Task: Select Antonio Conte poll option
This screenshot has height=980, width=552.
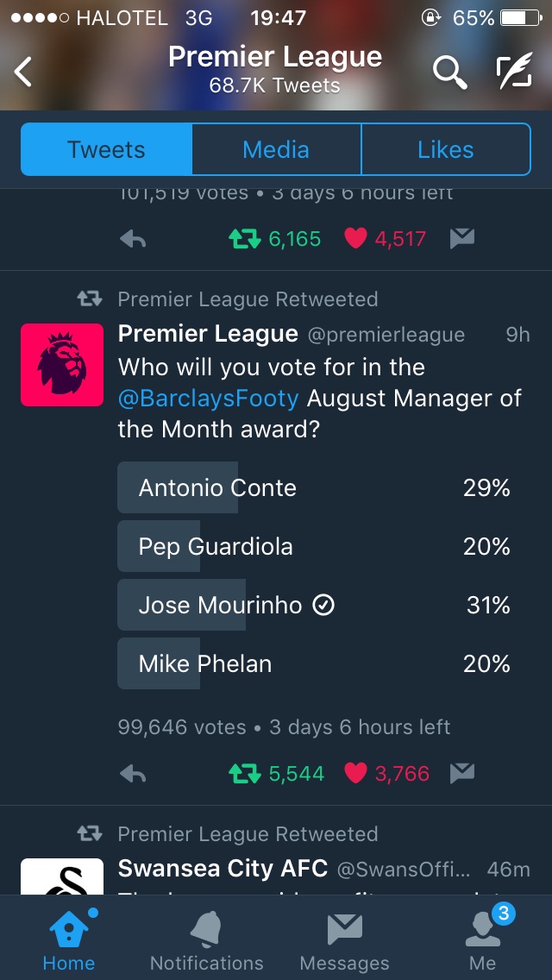Action: (314, 488)
